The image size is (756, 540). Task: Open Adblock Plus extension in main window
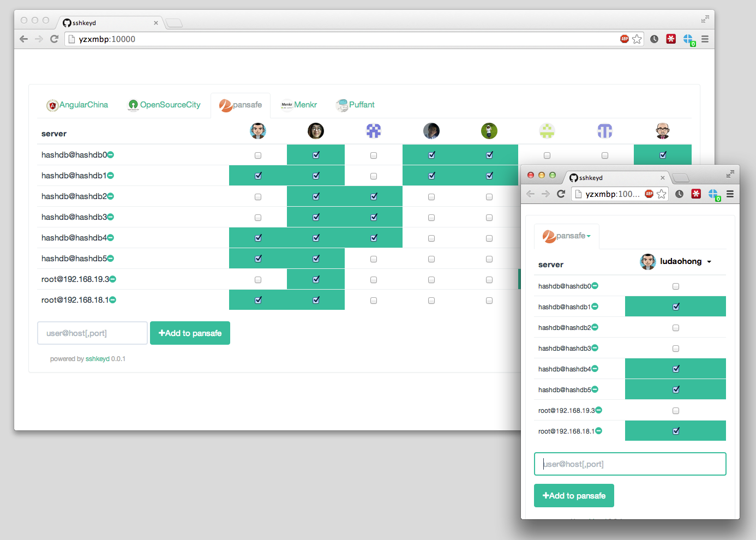pyautogui.click(x=625, y=39)
